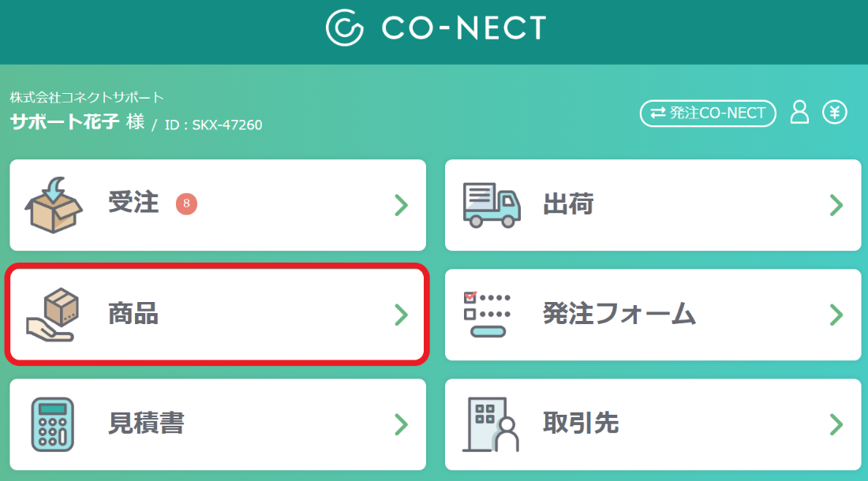Screen dimensions: 868x481
Task: Open the 見積書 menu label
Action: 146,423
